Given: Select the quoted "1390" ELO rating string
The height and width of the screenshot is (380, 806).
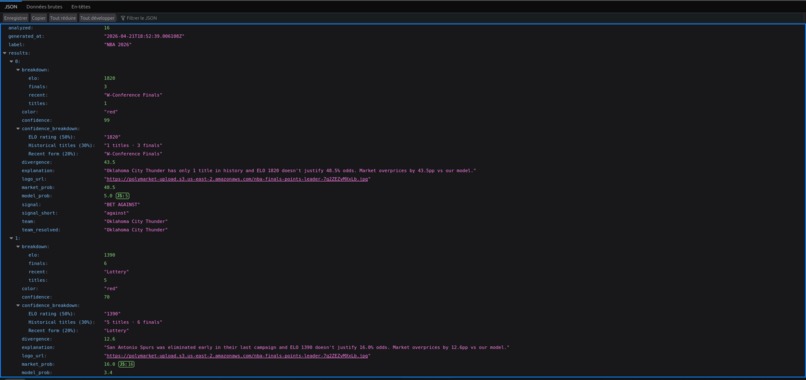Looking at the screenshot, I should coord(112,314).
